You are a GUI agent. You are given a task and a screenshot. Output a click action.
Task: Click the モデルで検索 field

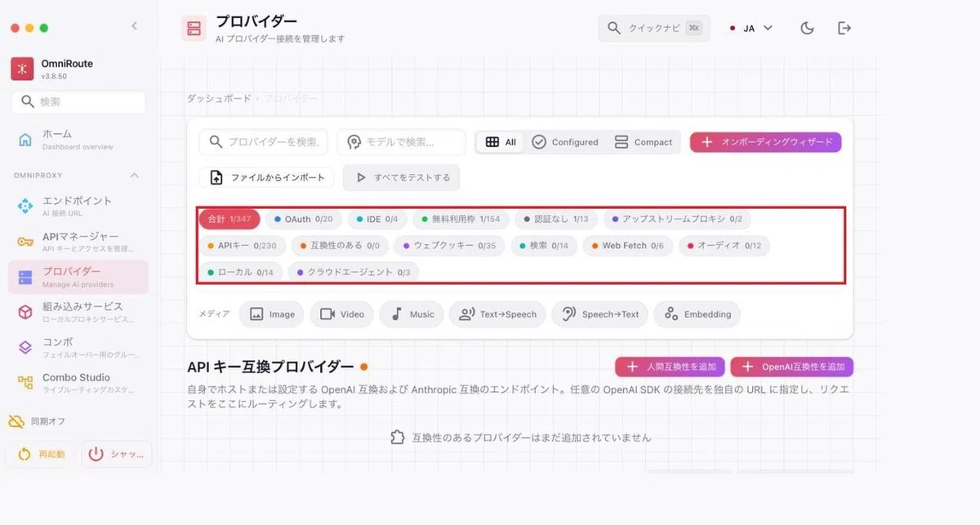401,142
